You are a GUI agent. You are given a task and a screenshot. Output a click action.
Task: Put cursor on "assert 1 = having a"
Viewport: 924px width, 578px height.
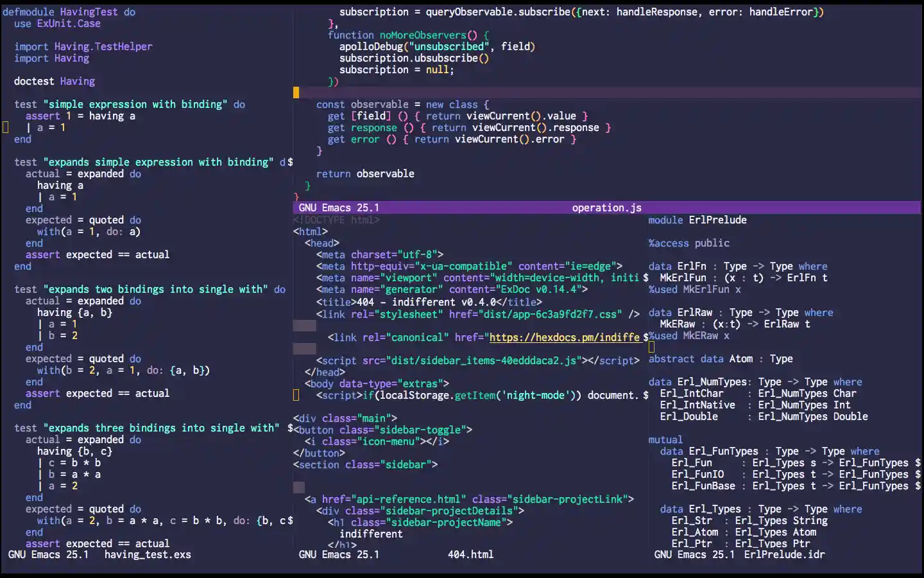point(80,116)
